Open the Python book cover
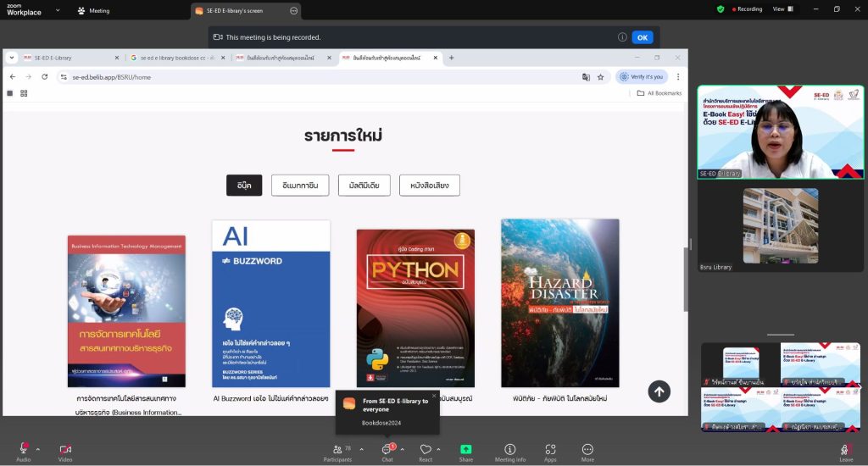 pos(415,308)
